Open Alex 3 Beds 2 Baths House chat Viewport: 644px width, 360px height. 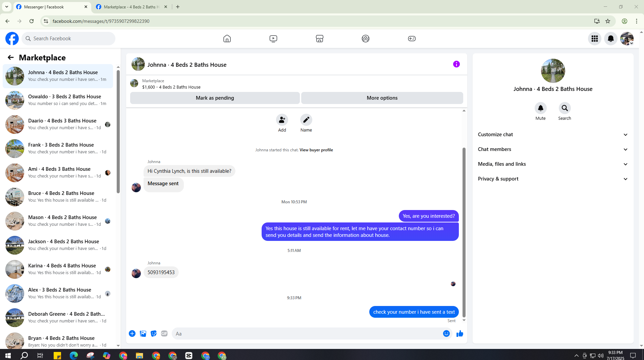coord(58,293)
